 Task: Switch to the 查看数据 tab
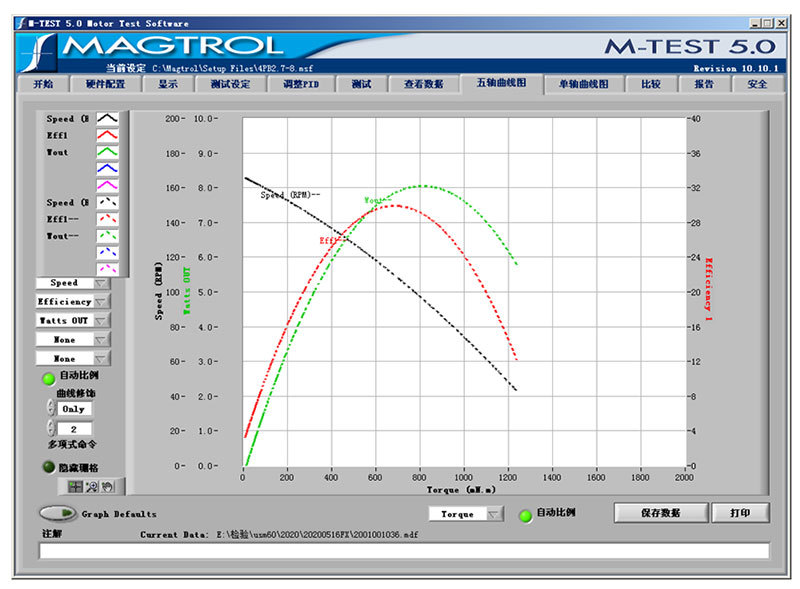[x=423, y=84]
